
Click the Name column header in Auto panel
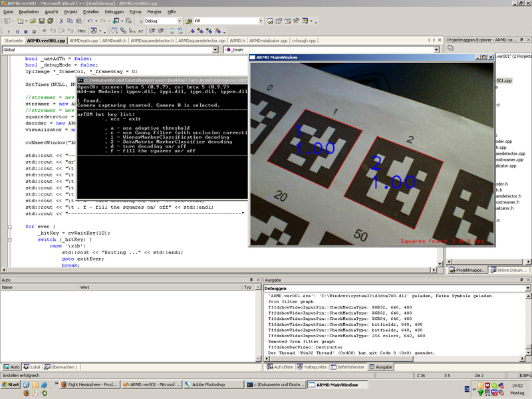[x=39, y=287]
